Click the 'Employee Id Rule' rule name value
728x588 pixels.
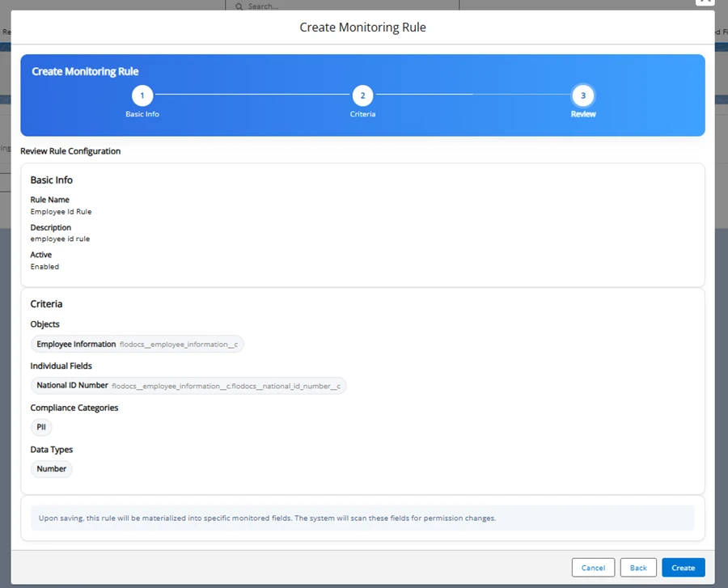(x=61, y=212)
